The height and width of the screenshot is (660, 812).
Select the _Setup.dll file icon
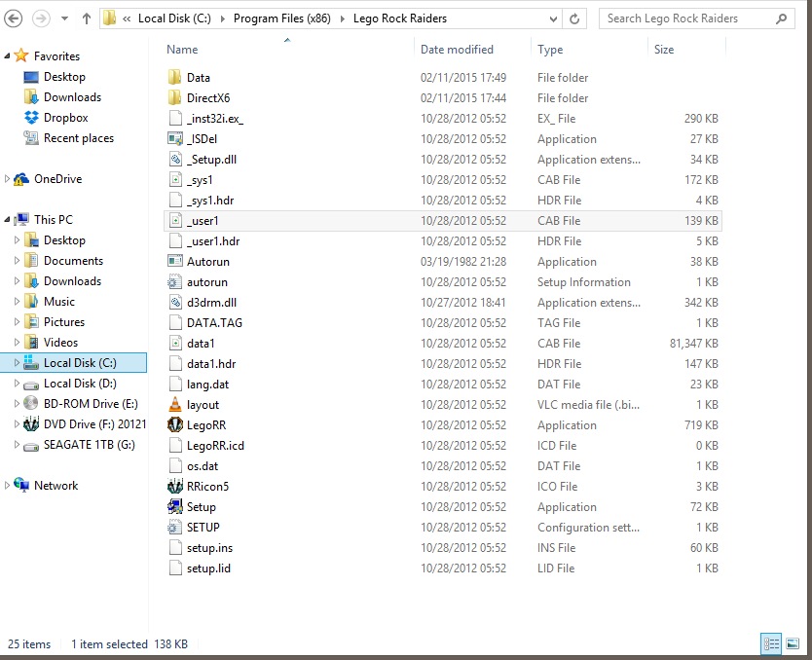click(x=175, y=160)
